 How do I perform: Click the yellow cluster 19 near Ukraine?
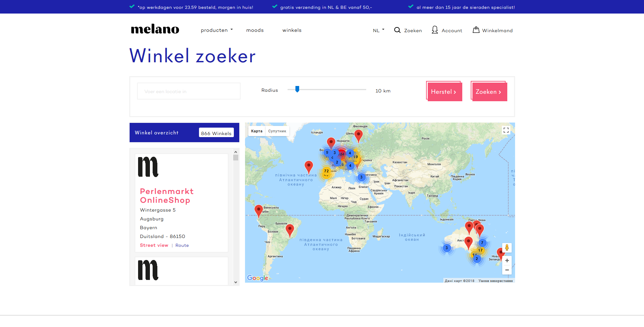[x=356, y=157]
